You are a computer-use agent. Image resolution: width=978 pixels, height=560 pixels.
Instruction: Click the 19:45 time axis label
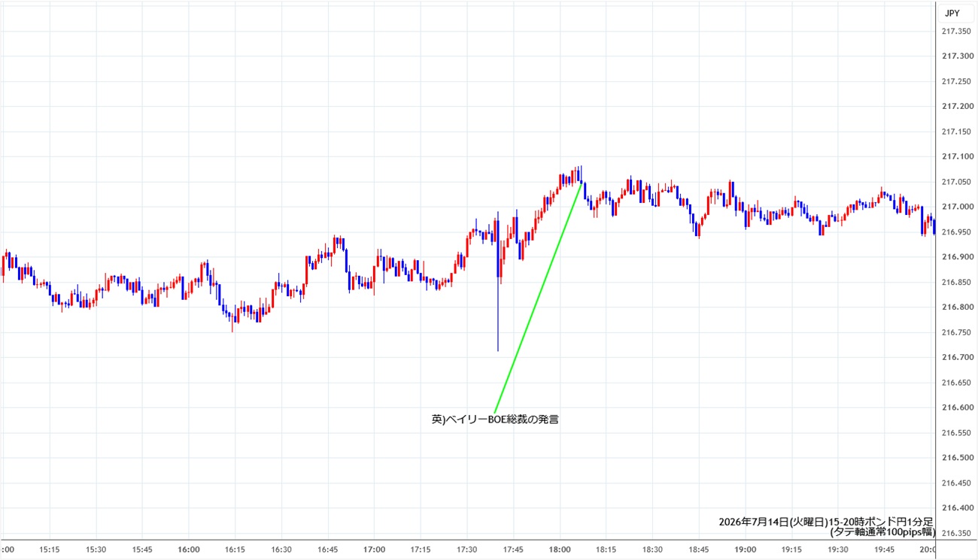pyautogui.click(x=883, y=549)
